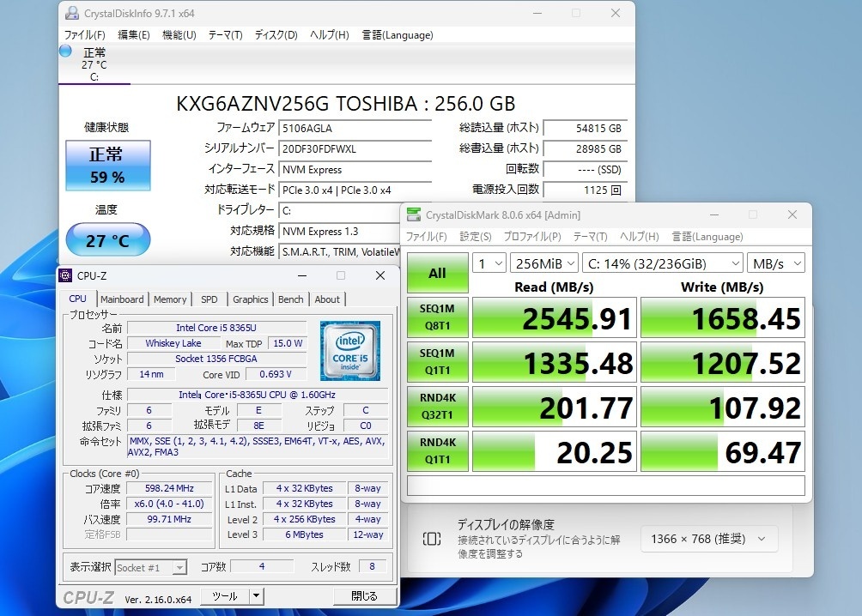Viewport: 862px width, 616px height.
Task: Expand the MB/s unit dropdown
Action: [x=775, y=263]
